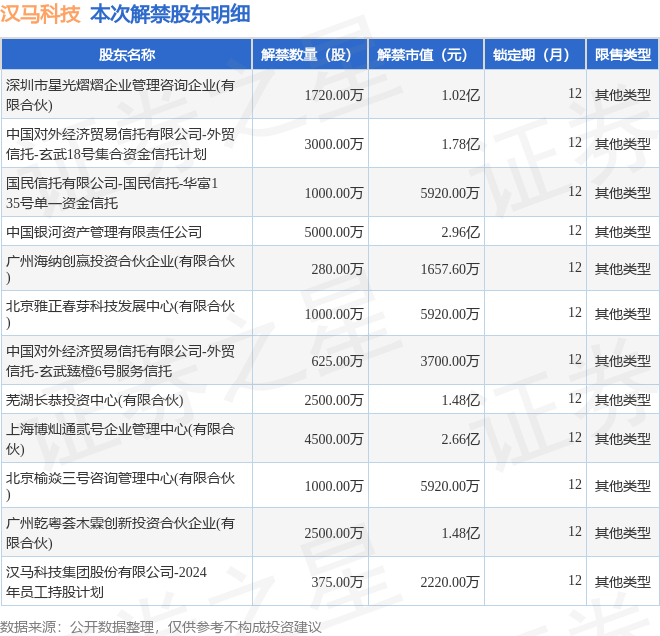Click shareholder 中国银河资产管理有限责任公司
The height and width of the screenshot is (636, 660).
(x=104, y=232)
